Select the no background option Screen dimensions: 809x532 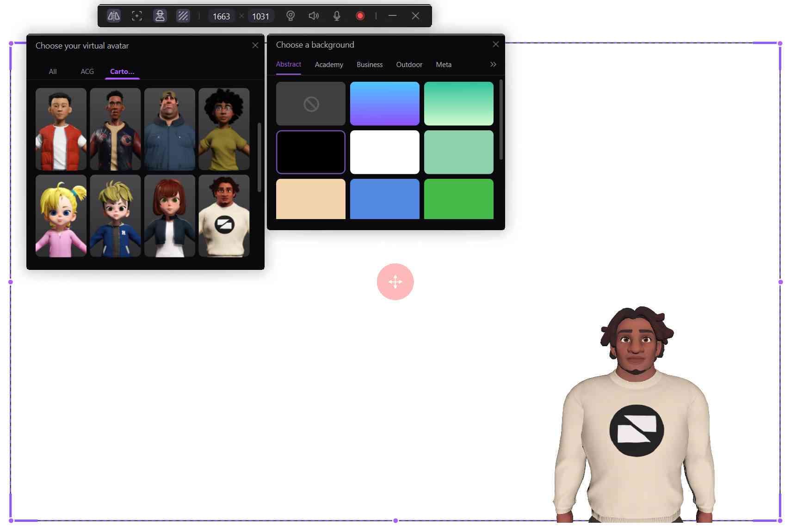click(x=311, y=104)
